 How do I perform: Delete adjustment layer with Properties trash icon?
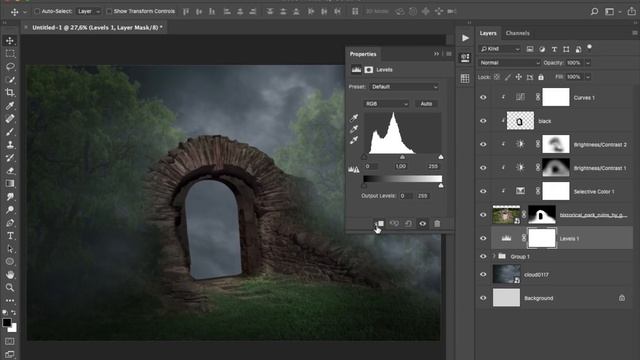pyautogui.click(x=437, y=223)
